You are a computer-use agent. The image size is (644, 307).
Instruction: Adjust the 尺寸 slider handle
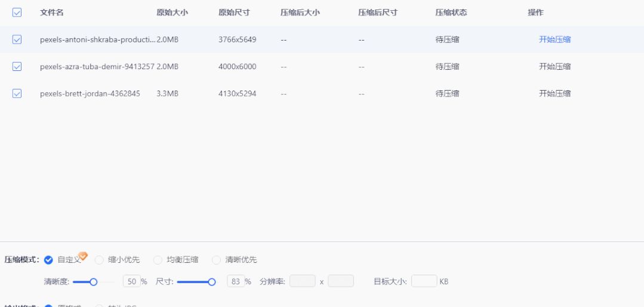pyautogui.click(x=212, y=282)
